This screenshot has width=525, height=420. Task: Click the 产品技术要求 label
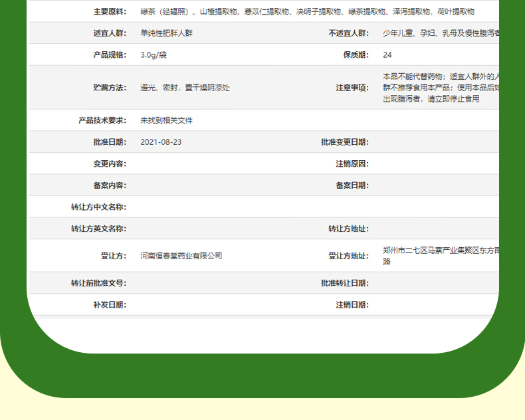click(102, 120)
